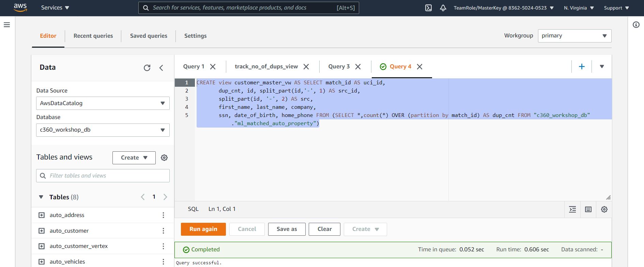Viewport: 644px width, 267px height.
Task: Close the Query 3 tab
Action: (358, 67)
